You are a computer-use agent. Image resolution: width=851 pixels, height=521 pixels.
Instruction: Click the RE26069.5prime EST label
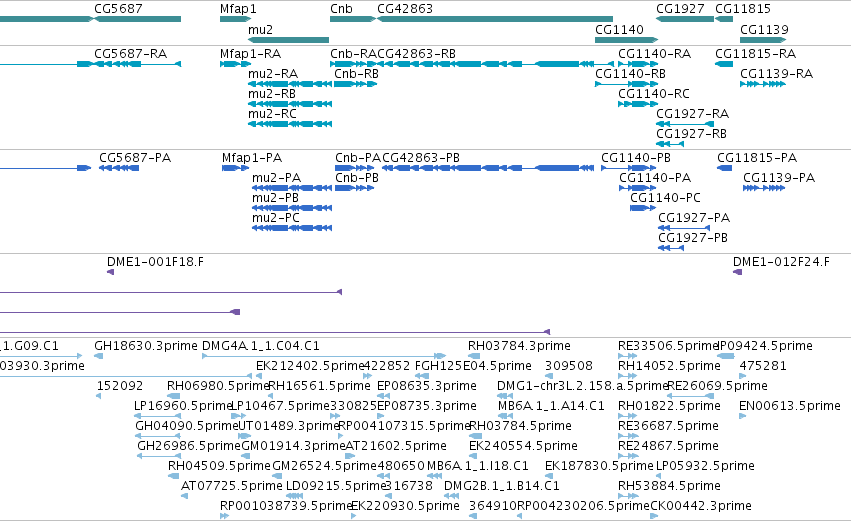[x=717, y=386]
